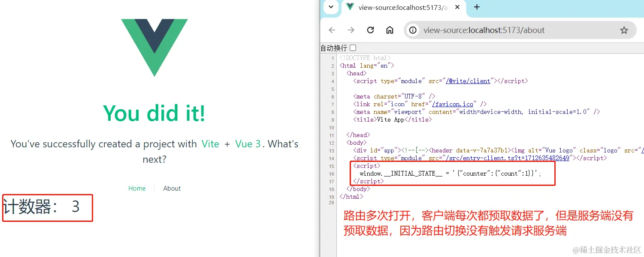Click the meta charset UTF-8 source line

[394, 96]
